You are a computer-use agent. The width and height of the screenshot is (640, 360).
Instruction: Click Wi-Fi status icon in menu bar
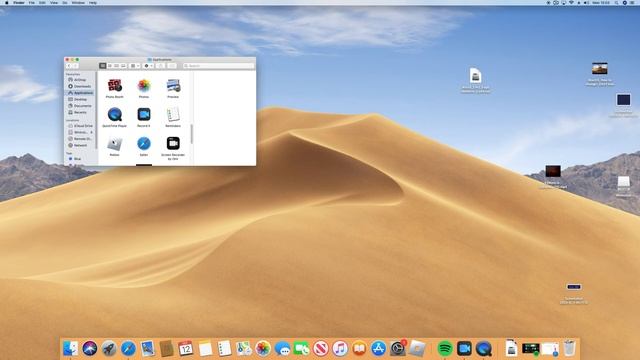click(571, 2)
